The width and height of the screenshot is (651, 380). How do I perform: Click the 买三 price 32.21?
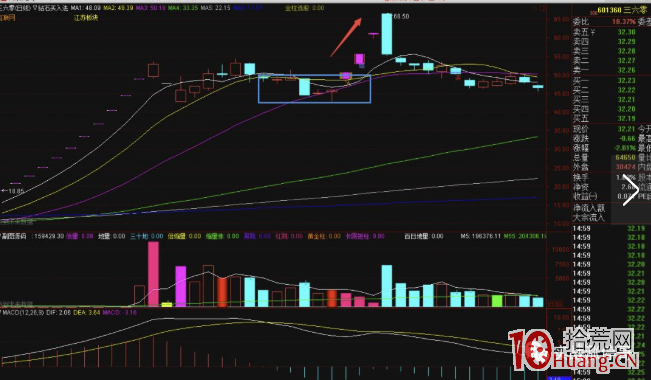click(x=627, y=100)
